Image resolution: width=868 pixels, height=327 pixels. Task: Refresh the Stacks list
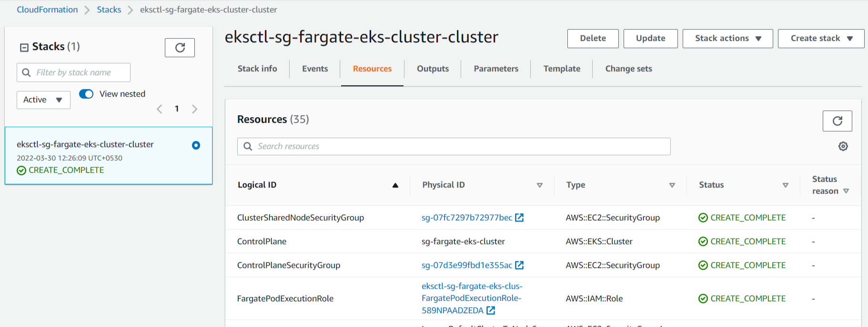pyautogui.click(x=180, y=48)
